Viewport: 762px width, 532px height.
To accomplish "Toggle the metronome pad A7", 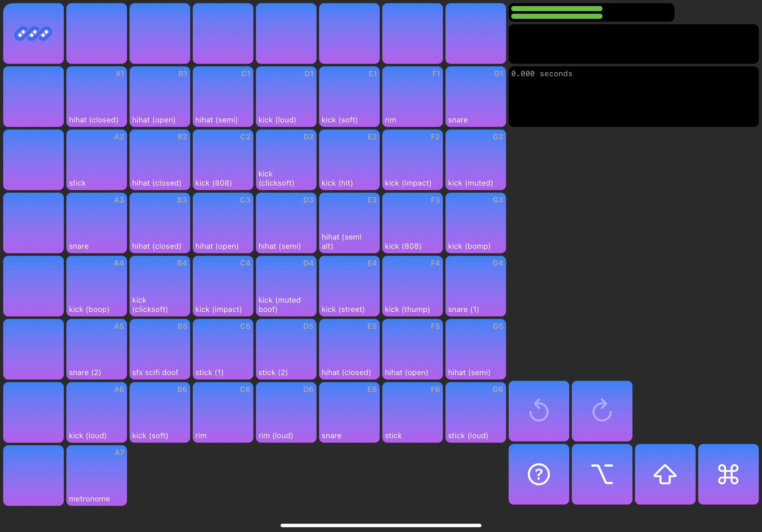I will point(96,475).
